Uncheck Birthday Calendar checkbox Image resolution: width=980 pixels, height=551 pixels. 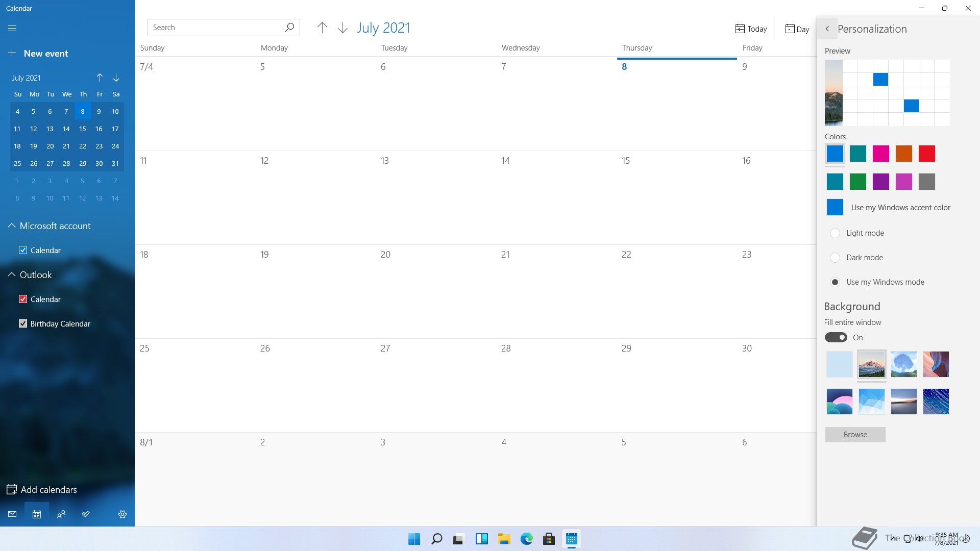(23, 323)
